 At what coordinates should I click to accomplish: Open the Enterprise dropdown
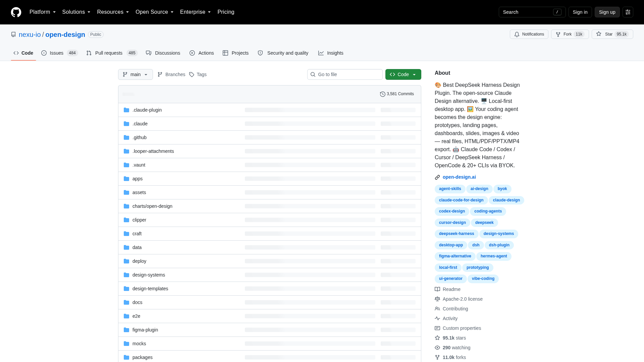pyautogui.click(x=195, y=12)
